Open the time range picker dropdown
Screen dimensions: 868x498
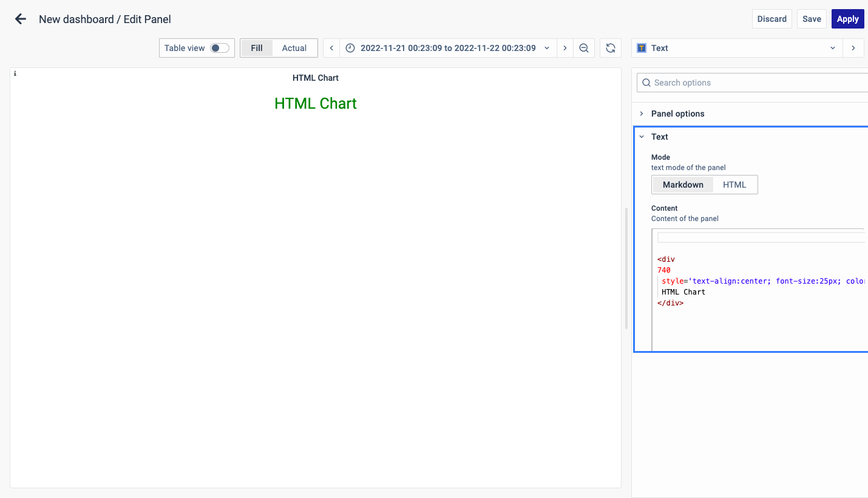(x=448, y=48)
